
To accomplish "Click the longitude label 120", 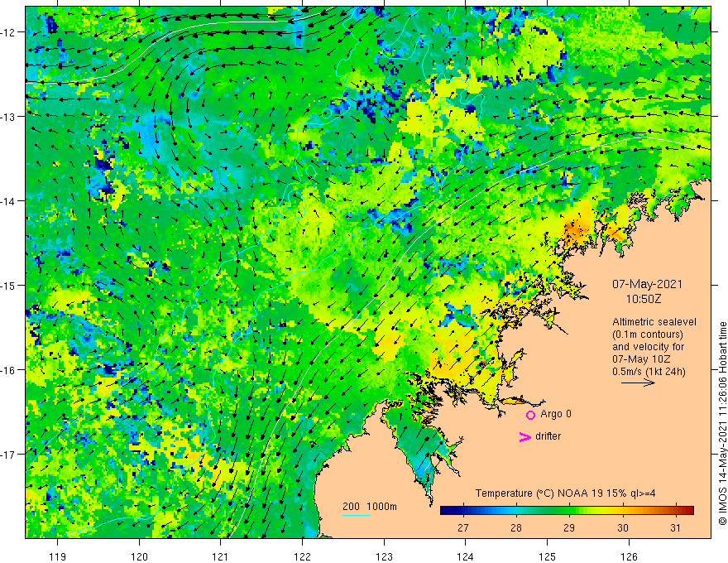I will pos(139,556).
